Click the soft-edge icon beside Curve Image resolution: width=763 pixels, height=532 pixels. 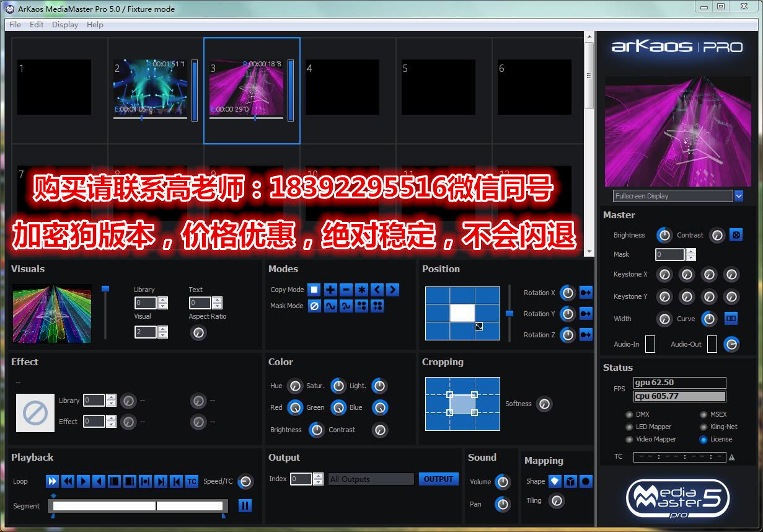(x=731, y=319)
